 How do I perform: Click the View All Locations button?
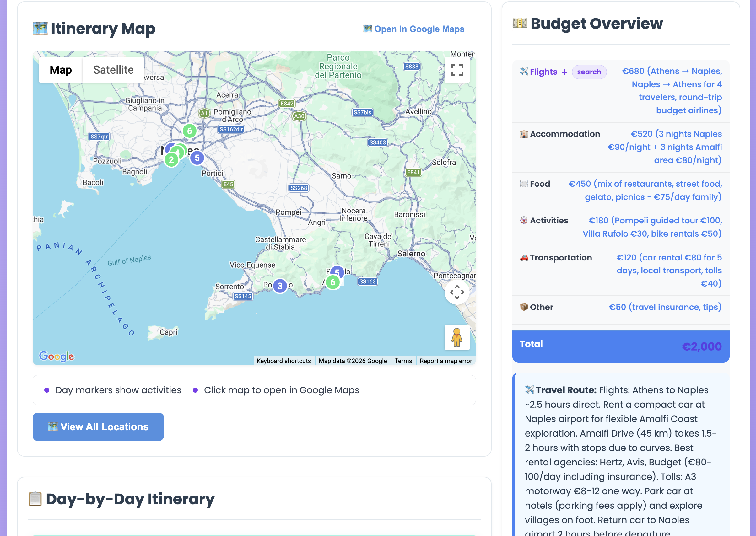coord(98,427)
